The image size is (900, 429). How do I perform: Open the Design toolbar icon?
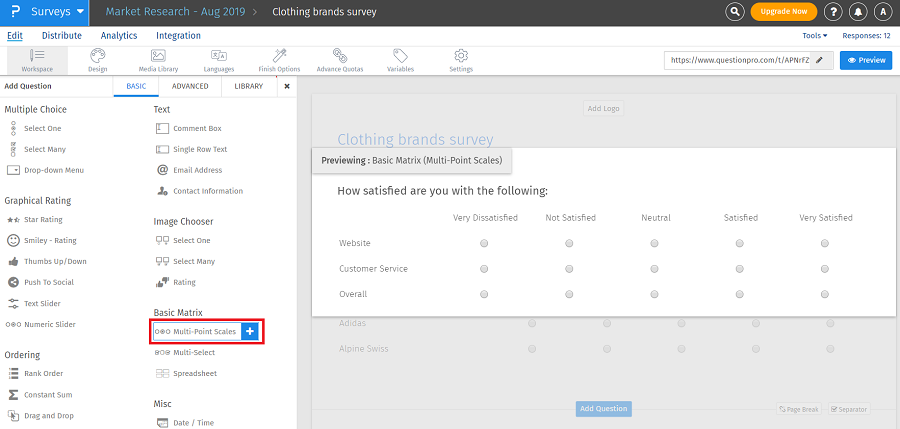[x=97, y=60]
